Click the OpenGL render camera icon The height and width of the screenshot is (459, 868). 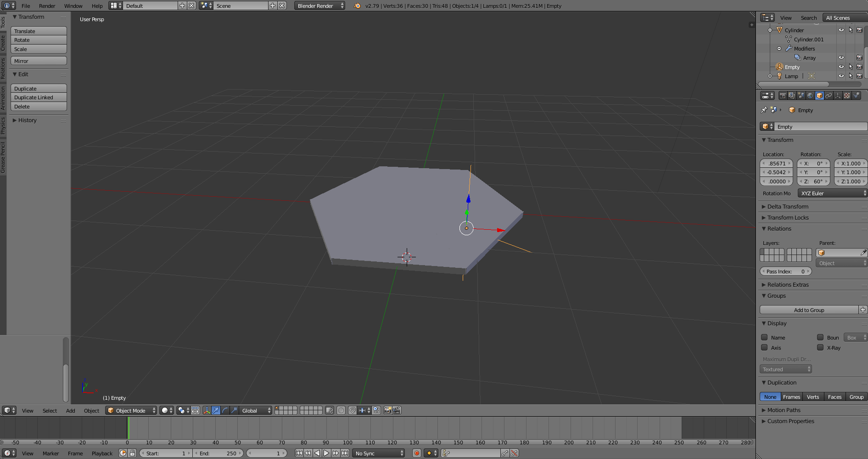(x=387, y=410)
